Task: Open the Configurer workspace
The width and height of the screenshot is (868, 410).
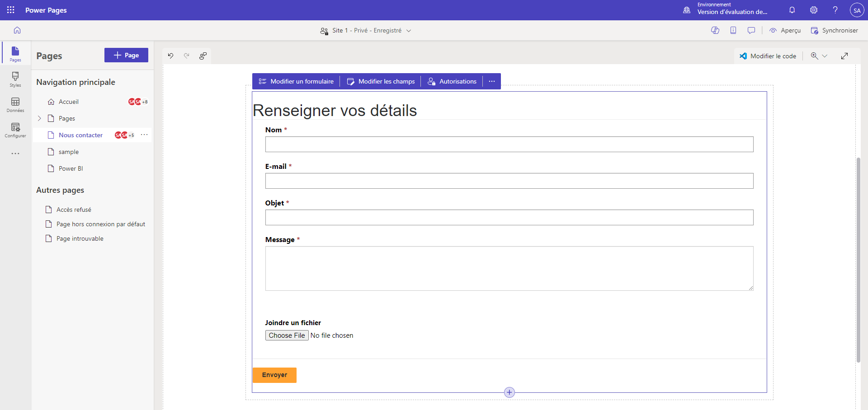Action: pos(15,130)
